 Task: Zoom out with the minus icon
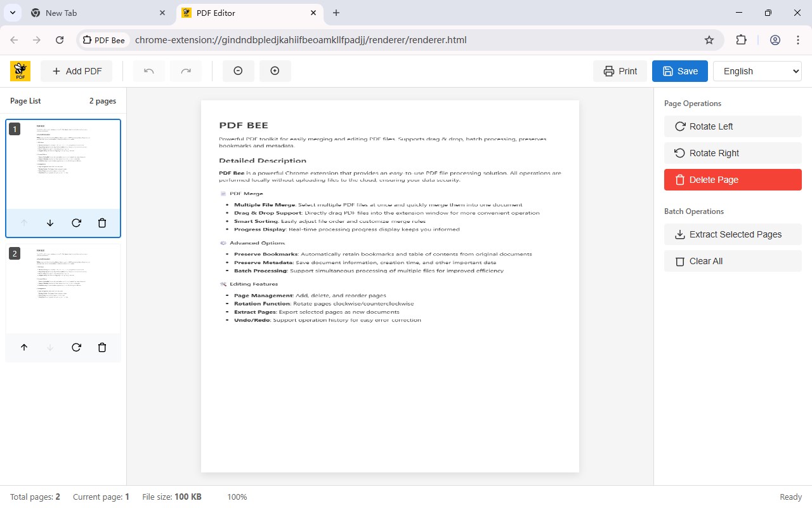coord(238,71)
